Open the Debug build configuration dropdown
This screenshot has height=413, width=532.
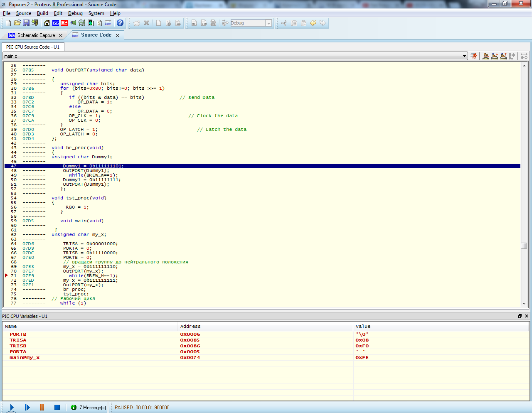coord(268,23)
